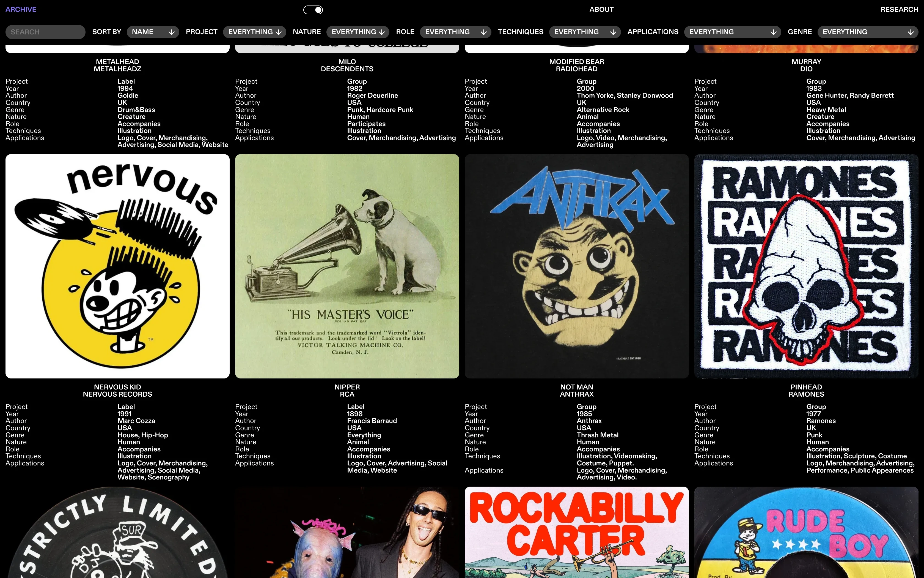Click year 1898 in Nipper entry

[355, 414]
